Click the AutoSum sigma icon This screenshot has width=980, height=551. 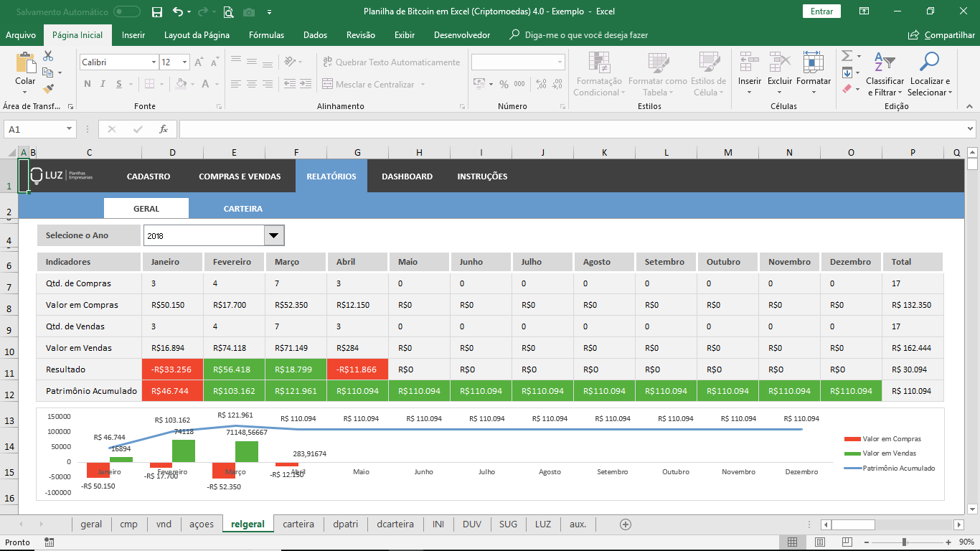(847, 56)
